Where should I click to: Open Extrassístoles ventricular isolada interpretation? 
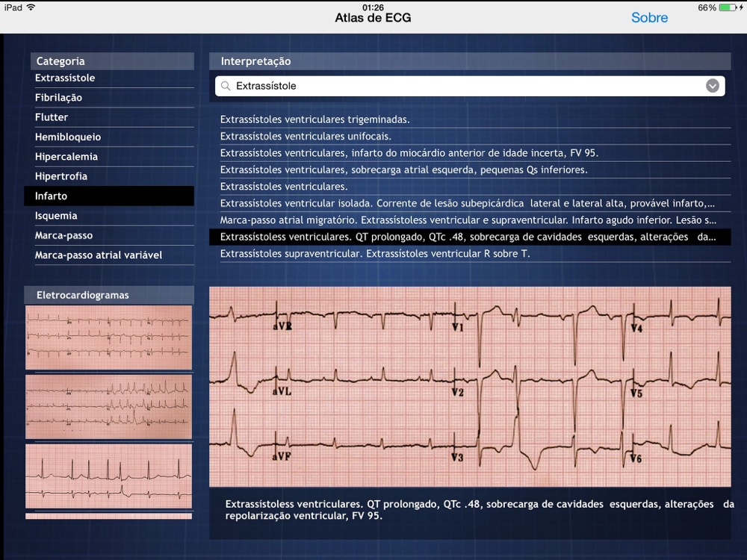[470, 203]
